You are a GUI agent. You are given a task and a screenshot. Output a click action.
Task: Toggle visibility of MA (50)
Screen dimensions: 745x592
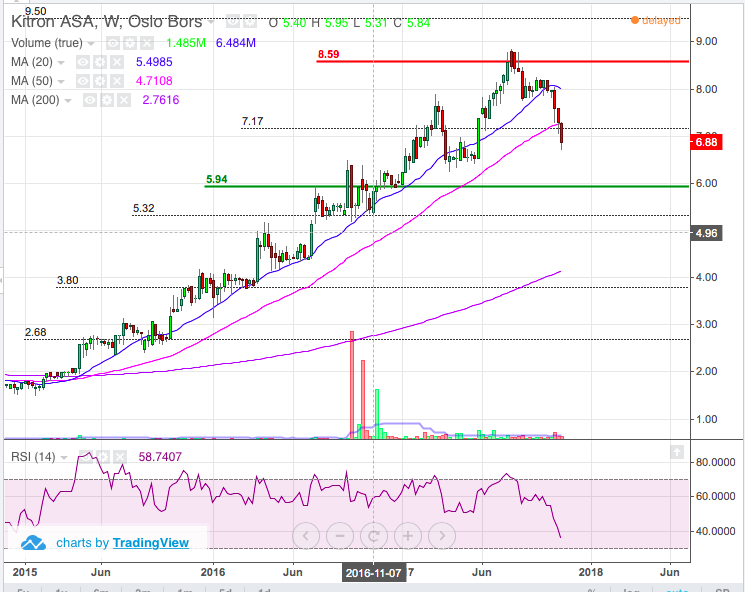pos(83,81)
